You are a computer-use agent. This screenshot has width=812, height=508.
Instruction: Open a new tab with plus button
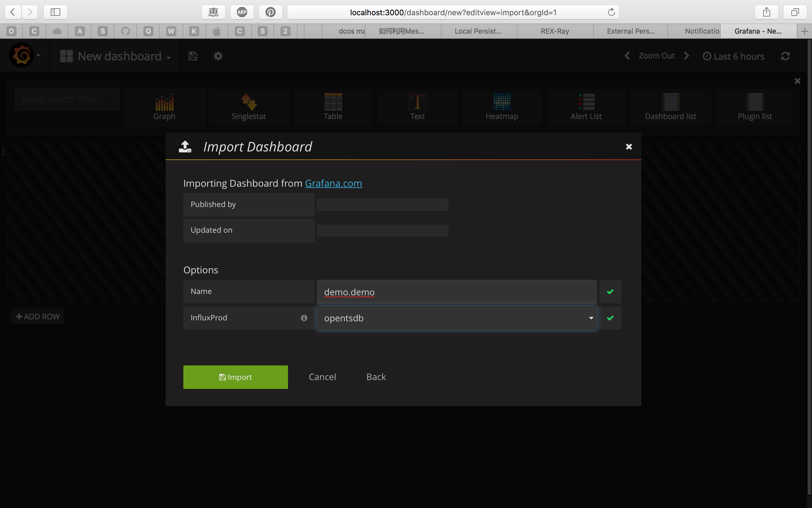(x=804, y=31)
